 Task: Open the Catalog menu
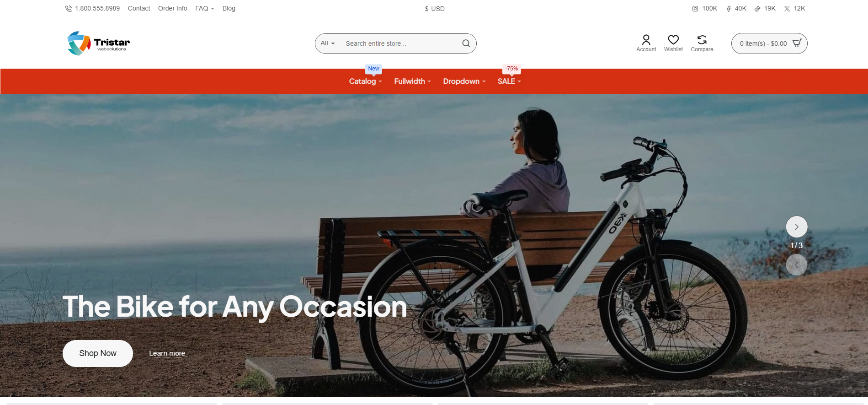(365, 81)
